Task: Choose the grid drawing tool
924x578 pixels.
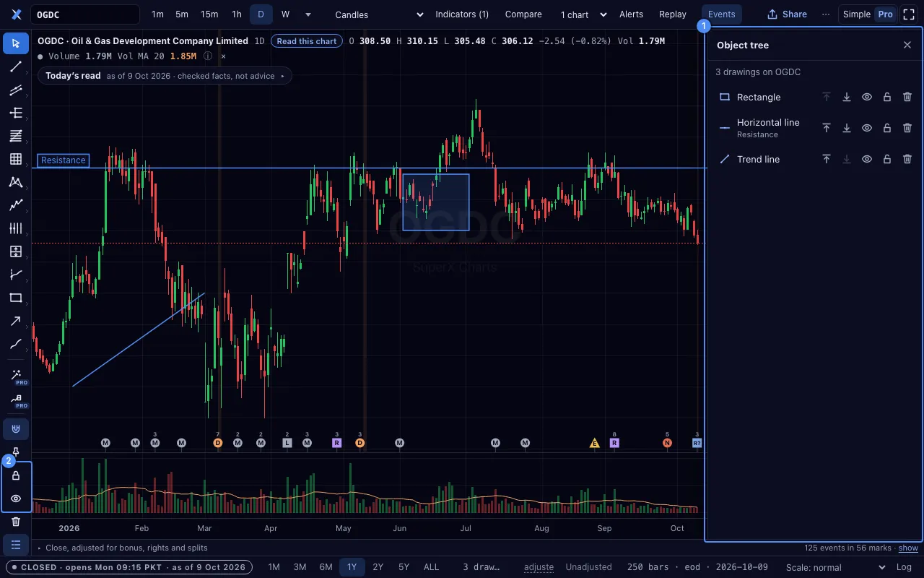Action: tap(16, 159)
